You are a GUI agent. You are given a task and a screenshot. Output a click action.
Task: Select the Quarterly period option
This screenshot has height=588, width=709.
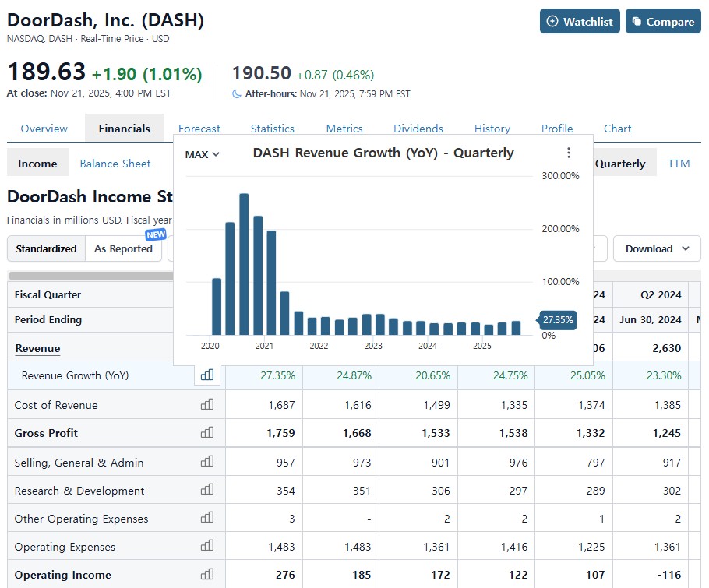point(620,164)
